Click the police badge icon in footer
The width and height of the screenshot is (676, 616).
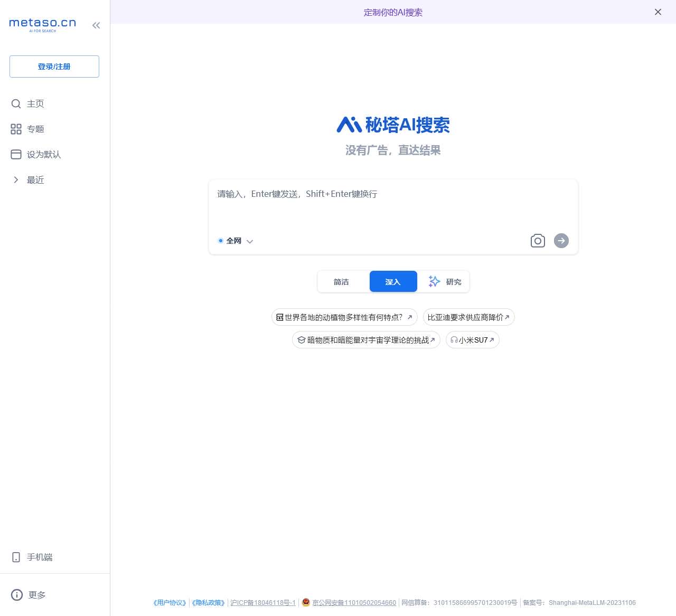pyautogui.click(x=306, y=602)
